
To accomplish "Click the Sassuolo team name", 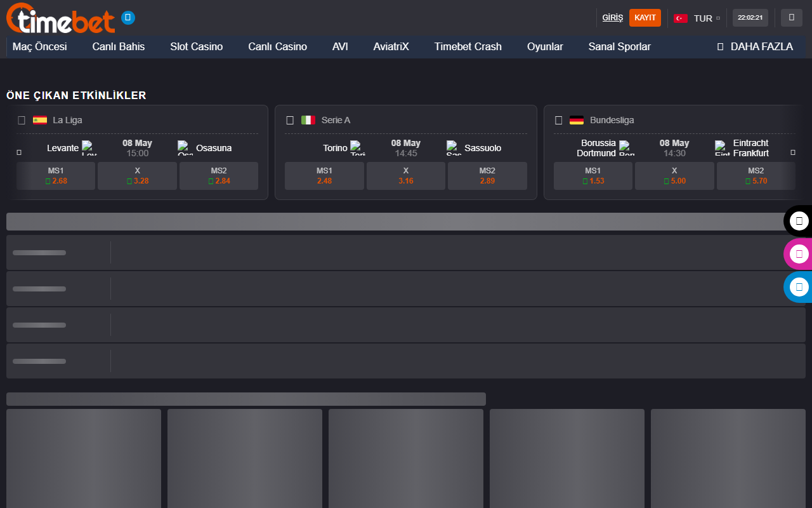I will (483, 148).
